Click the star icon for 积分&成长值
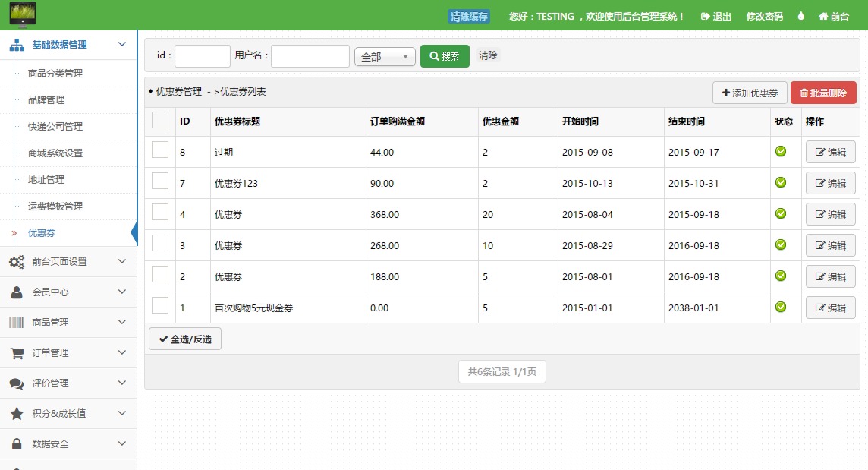This screenshot has height=470, width=868. 17,414
